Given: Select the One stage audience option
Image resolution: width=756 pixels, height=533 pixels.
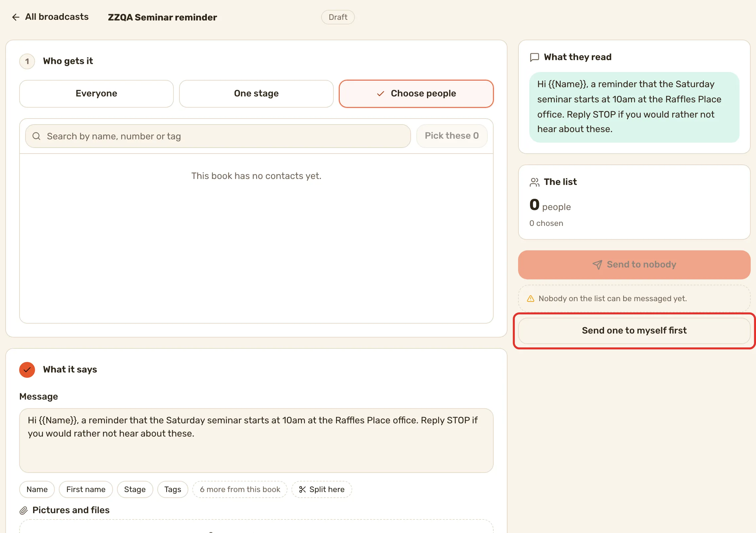Looking at the screenshot, I should 256,93.
